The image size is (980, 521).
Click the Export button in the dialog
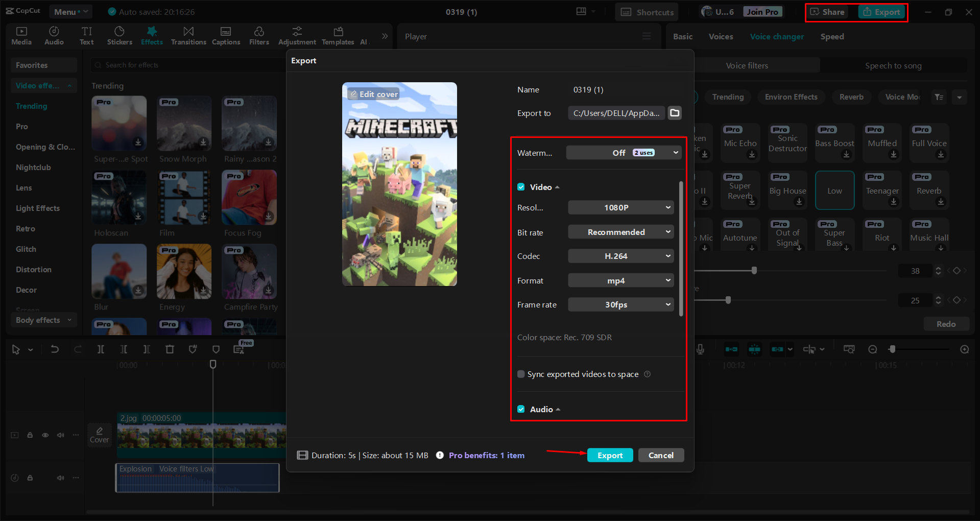coord(610,455)
